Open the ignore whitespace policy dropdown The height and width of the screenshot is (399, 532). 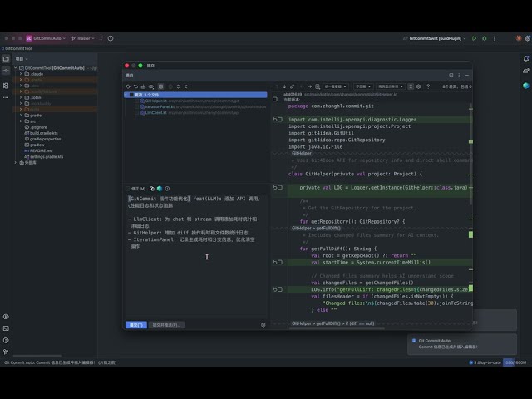(x=363, y=86)
